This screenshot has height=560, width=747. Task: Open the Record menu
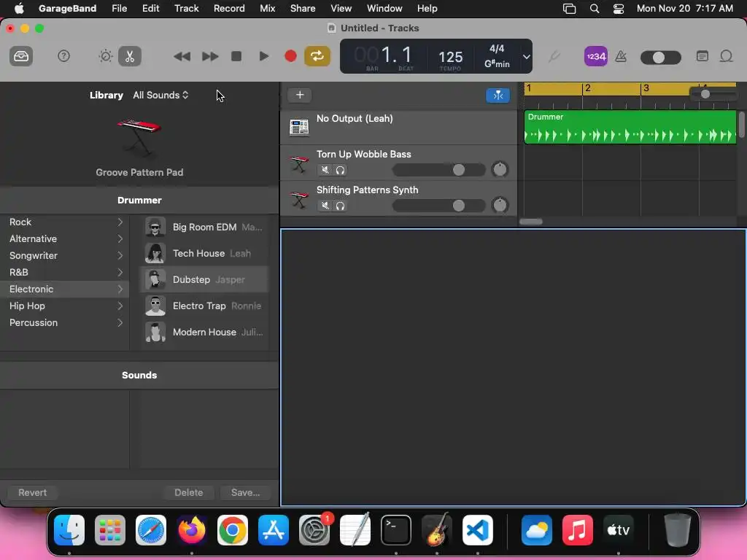coord(229,8)
